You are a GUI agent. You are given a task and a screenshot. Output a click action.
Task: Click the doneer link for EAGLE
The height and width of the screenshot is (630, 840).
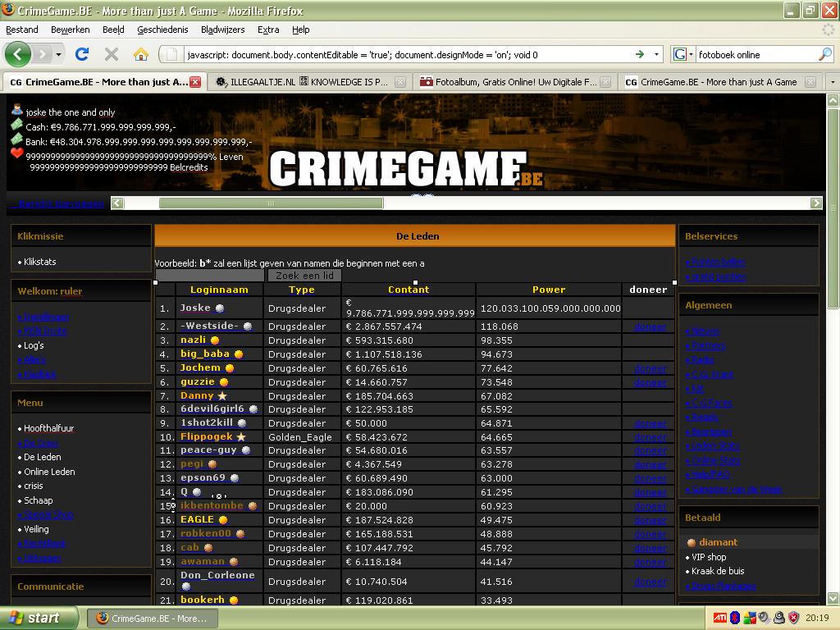651,519
